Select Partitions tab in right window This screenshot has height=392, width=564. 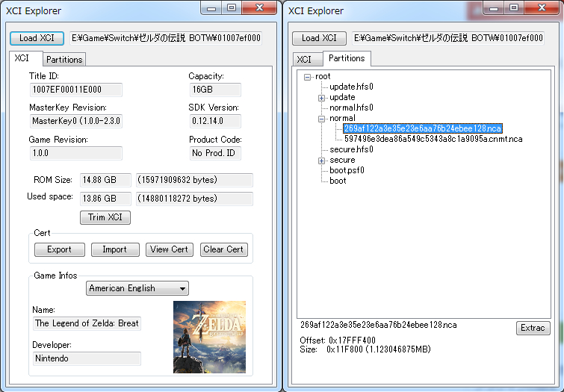(347, 58)
